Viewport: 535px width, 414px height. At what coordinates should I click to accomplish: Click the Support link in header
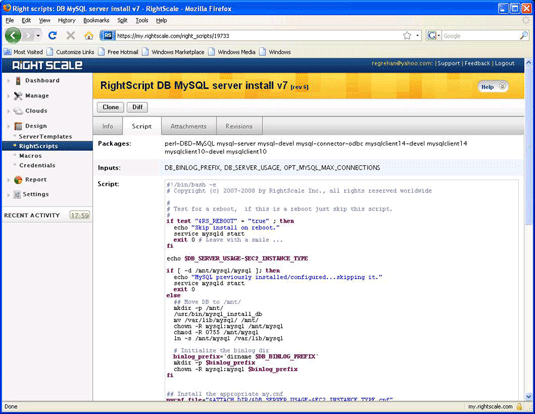[x=448, y=63]
